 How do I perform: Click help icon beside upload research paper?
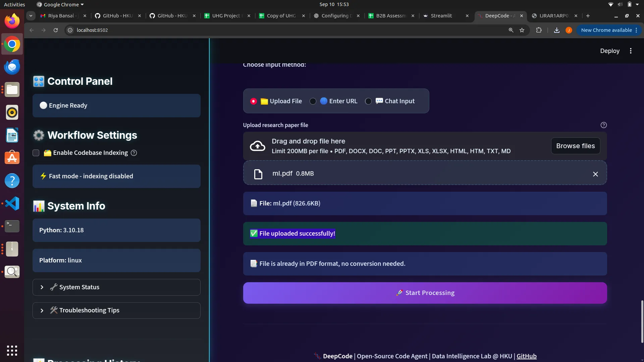click(603, 125)
